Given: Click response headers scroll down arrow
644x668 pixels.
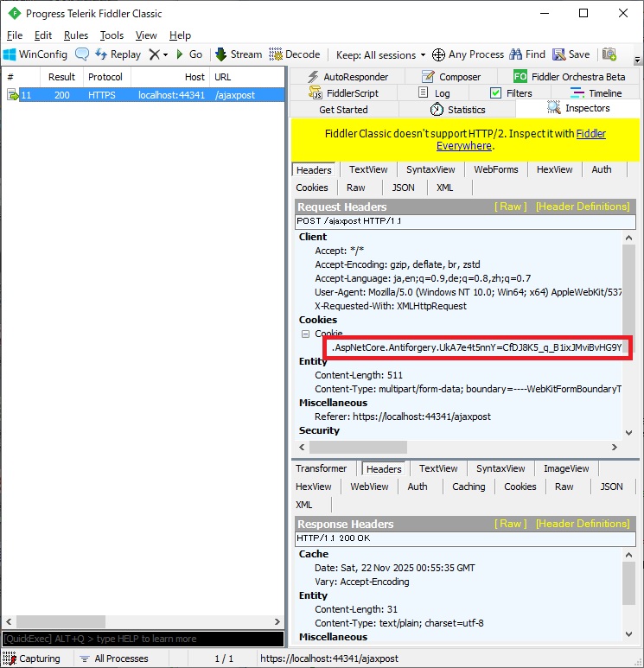Looking at the screenshot, I should pos(628,634).
